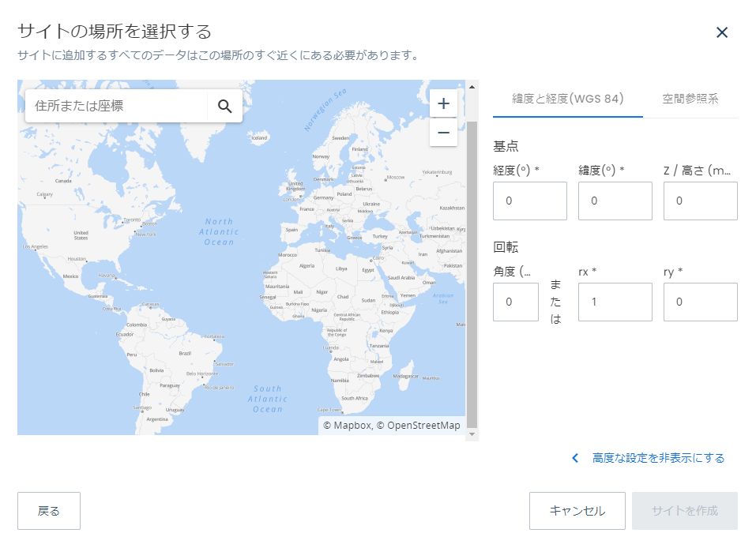Close the site location dialog
Screen dimensions: 756x548
[722, 32]
